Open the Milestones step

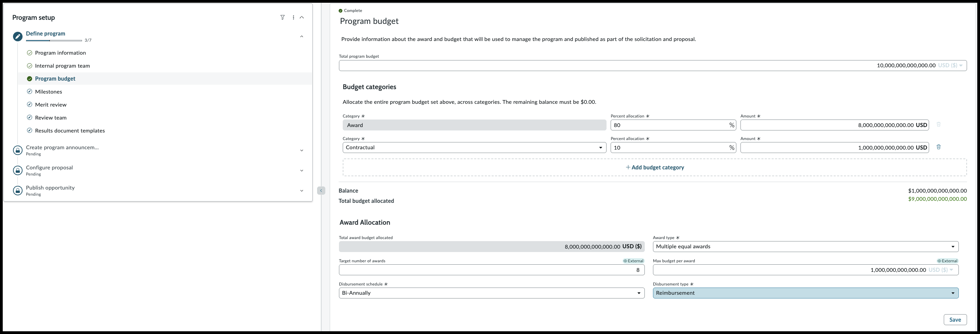pyautogui.click(x=48, y=92)
